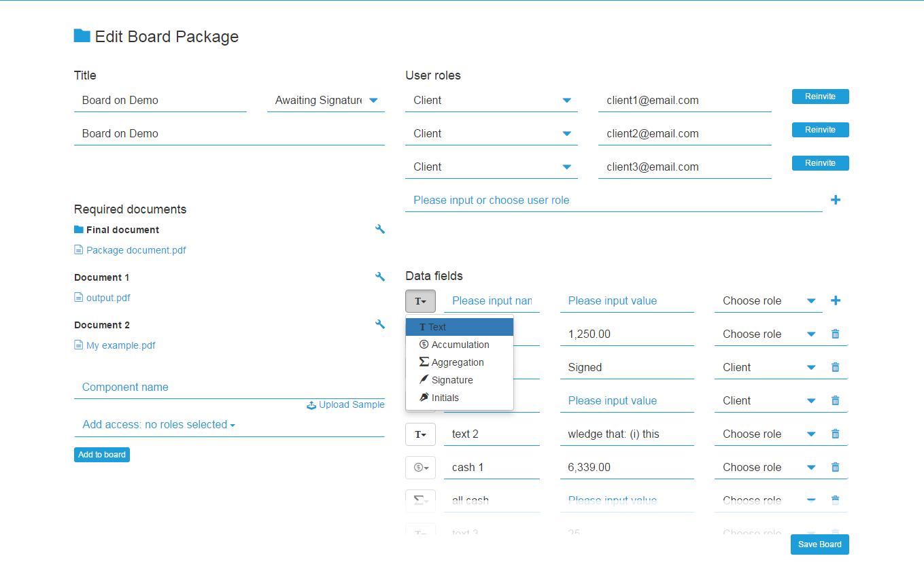Add a new data field with plus icon
924x588 pixels.
point(836,300)
